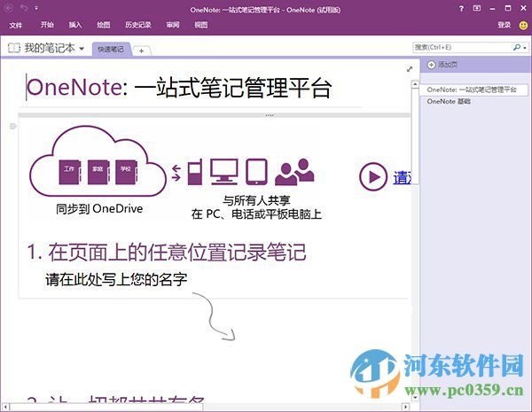Screen dimensions: 532x412
Task: Open the help question mark icon
Action: click(x=461, y=9)
